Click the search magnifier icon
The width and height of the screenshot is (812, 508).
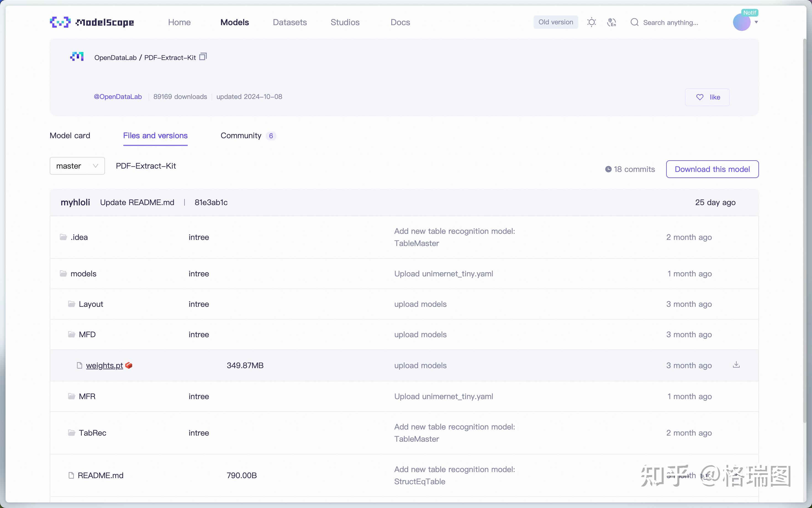pos(634,22)
